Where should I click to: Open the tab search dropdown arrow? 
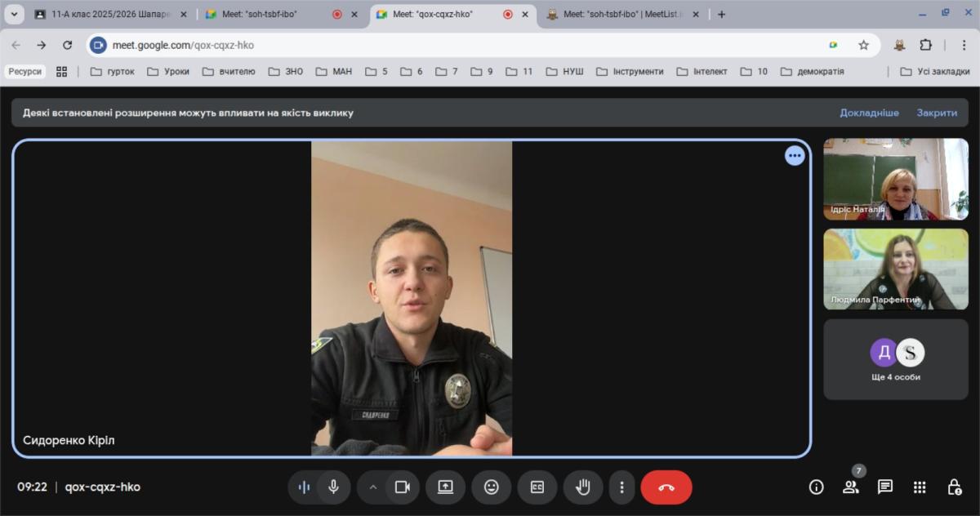pyautogui.click(x=14, y=14)
